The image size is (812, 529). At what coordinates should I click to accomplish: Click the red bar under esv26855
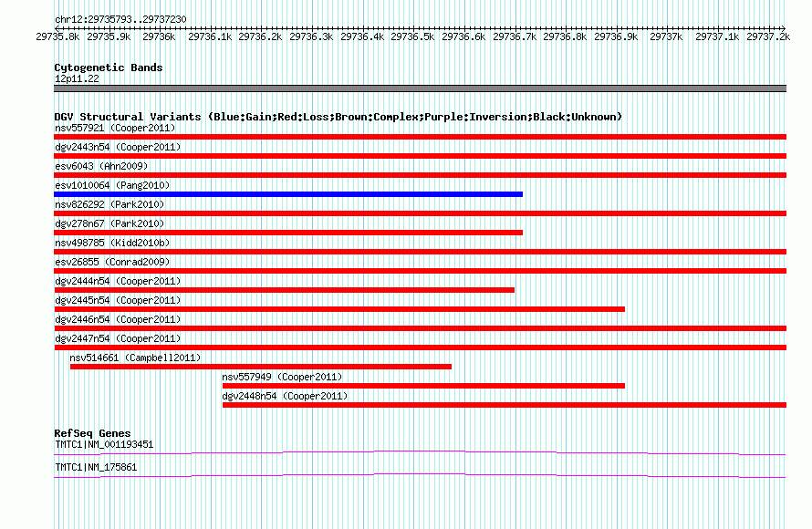[420, 271]
